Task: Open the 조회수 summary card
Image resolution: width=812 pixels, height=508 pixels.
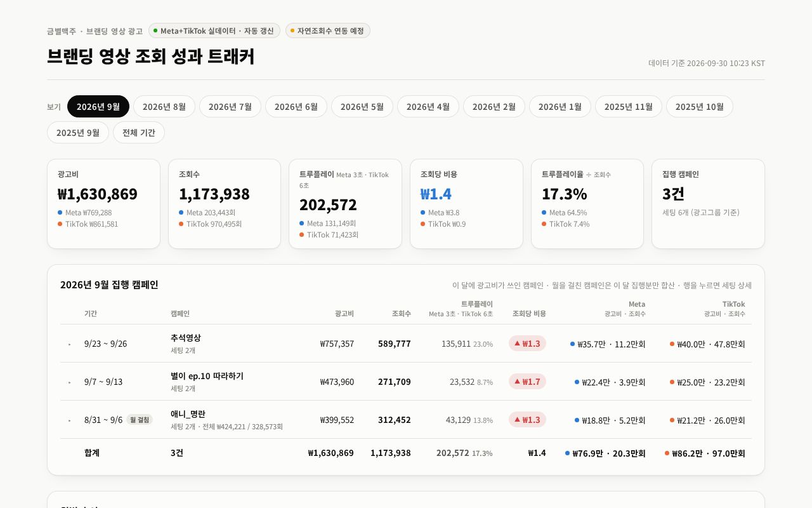Action: click(x=225, y=204)
